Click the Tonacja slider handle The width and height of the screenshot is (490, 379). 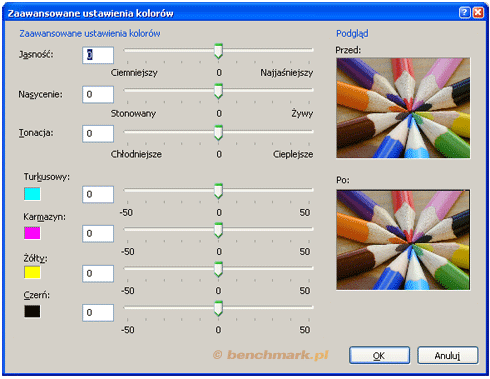click(218, 133)
